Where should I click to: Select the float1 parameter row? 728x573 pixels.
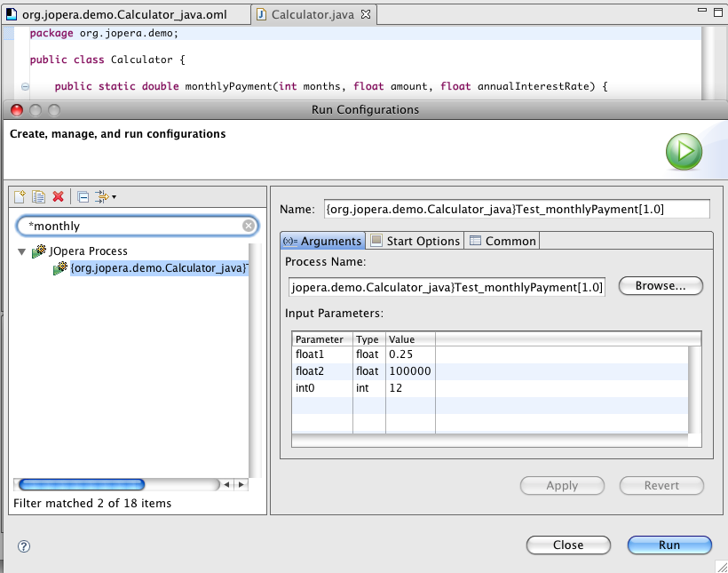pos(490,354)
